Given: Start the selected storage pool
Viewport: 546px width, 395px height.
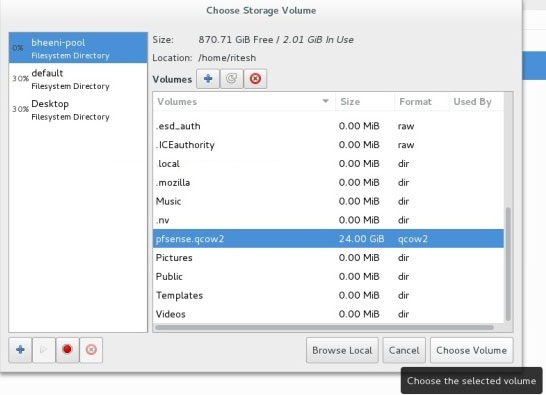Looking at the screenshot, I should (x=44, y=350).
